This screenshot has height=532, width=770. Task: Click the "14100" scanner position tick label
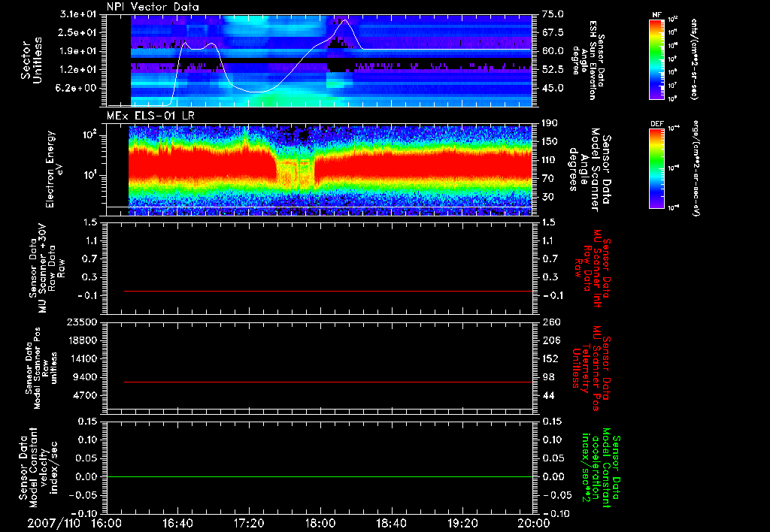tap(81, 358)
